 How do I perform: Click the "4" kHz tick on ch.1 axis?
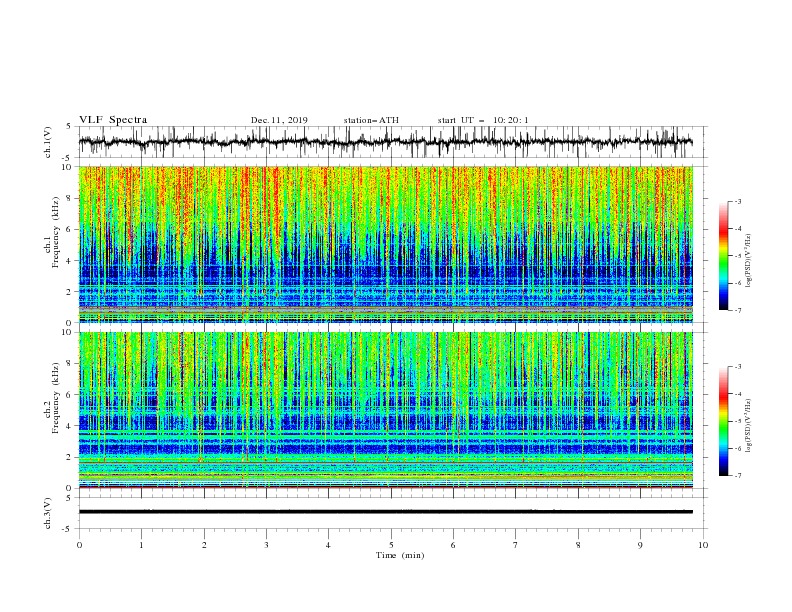[x=70, y=261]
